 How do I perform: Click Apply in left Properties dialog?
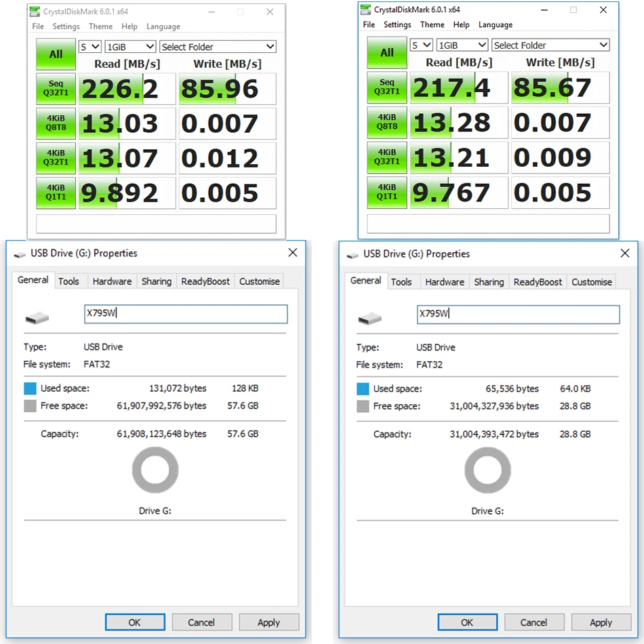click(x=268, y=622)
